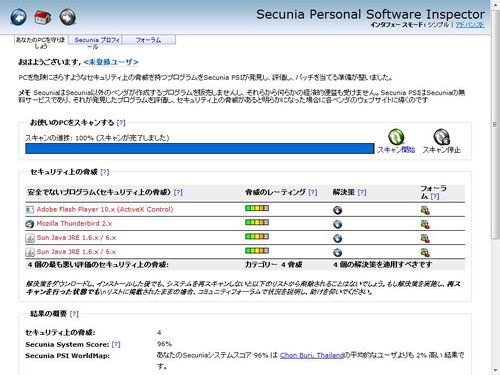Start scan with green refresh icon
Viewport: 500px width, 375px height.
pyautogui.click(x=396, y=137)
